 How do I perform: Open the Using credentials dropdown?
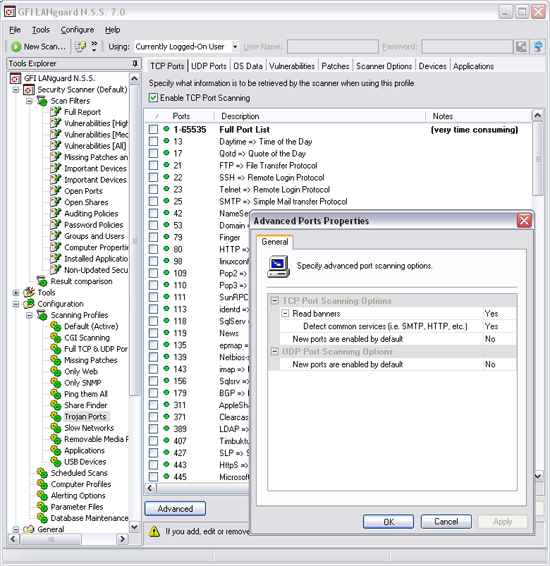click(x=235, y=47)
